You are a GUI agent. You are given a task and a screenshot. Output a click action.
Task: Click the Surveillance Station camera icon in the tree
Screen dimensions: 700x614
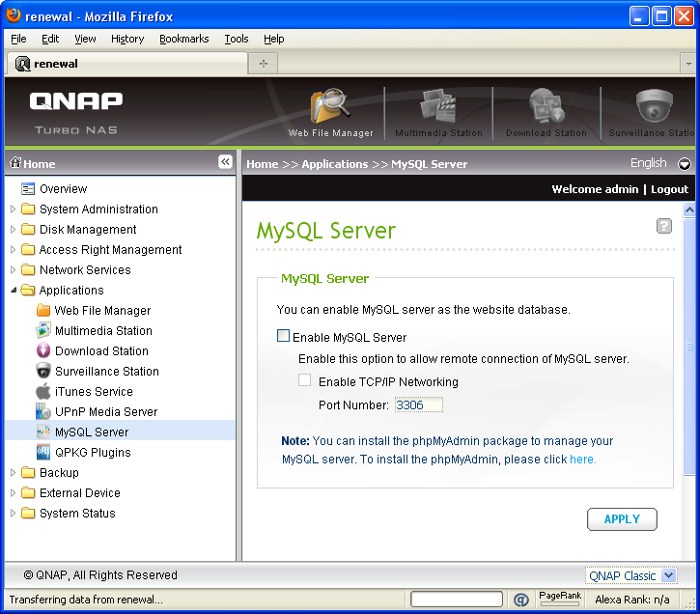pos(43,371)
